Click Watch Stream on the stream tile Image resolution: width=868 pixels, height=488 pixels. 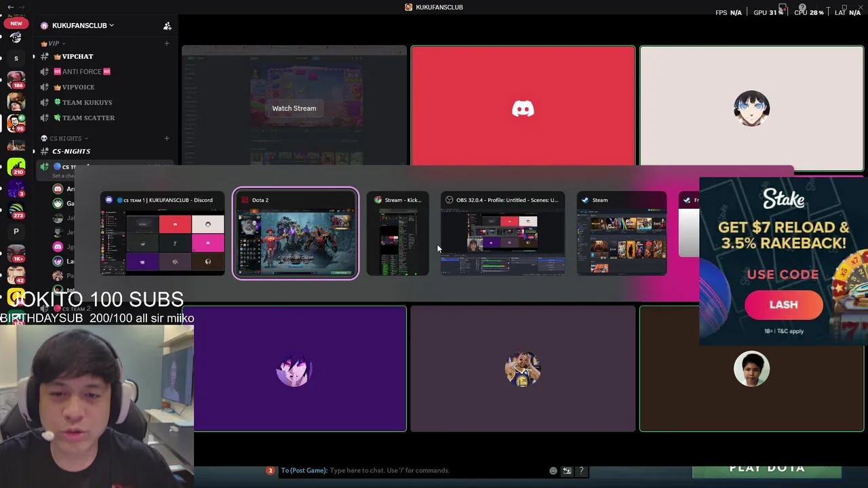294,108
